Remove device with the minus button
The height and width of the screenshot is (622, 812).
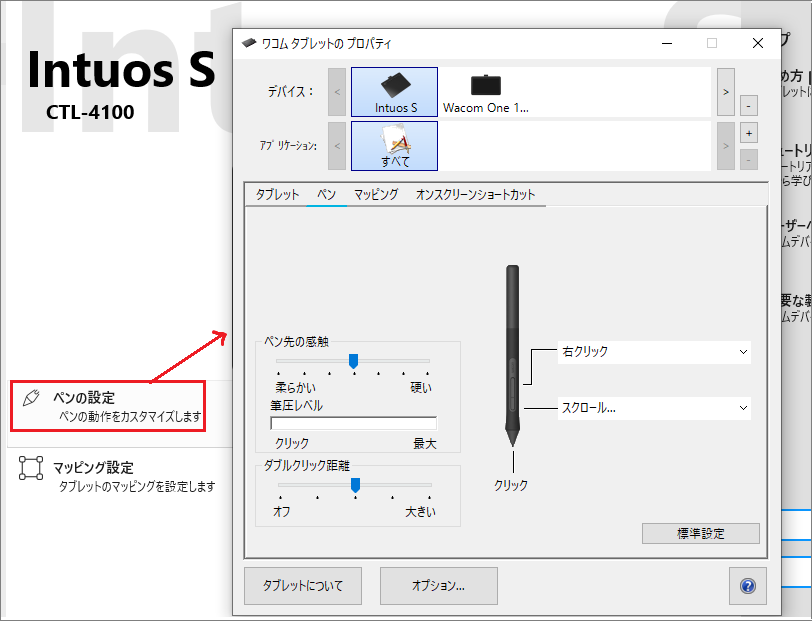(748, 106)
